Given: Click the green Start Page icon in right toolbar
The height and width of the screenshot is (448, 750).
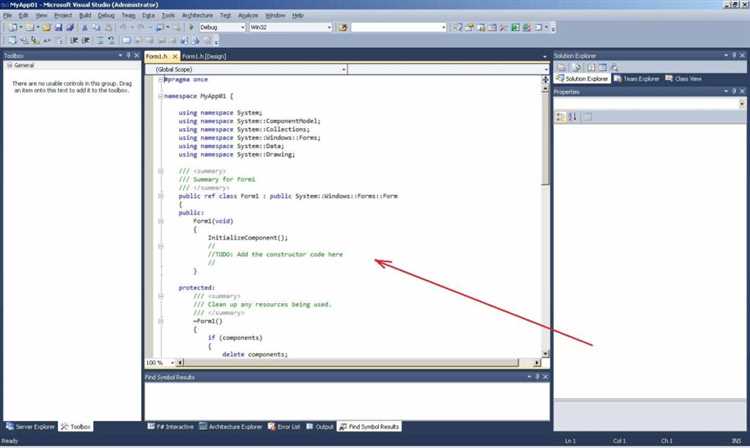Looking at the screenshot, I should click(x=515, y=27).
